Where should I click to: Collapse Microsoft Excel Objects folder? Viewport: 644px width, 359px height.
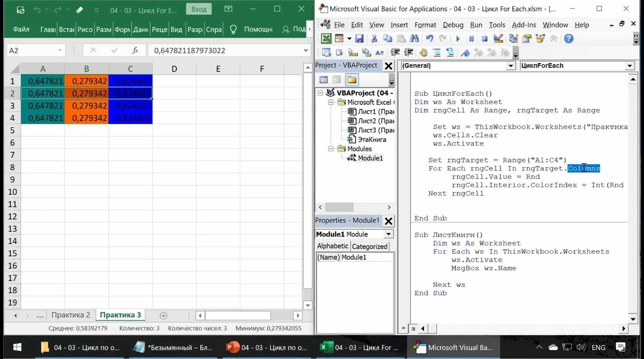(x=331, y=102)
